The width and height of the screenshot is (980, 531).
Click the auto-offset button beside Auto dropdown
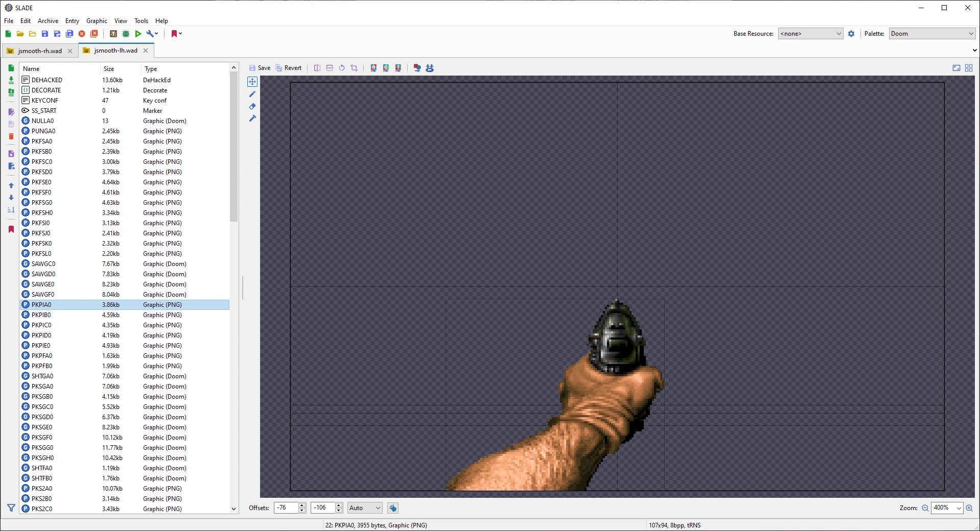pos(392,508)
